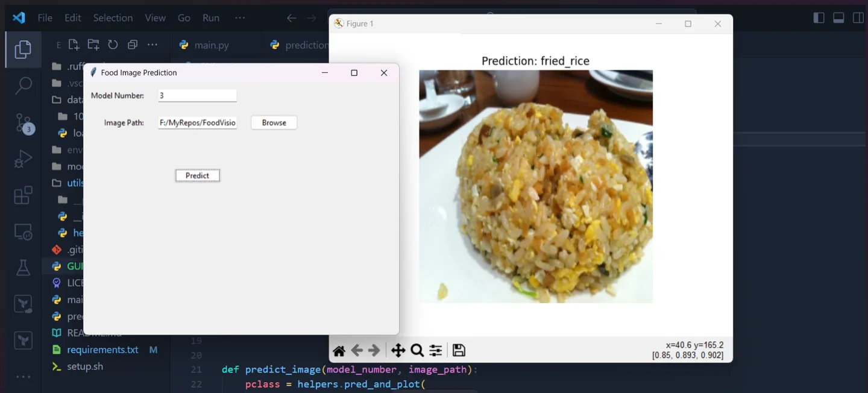Open the Edit menu

click(x=73, y=18)
